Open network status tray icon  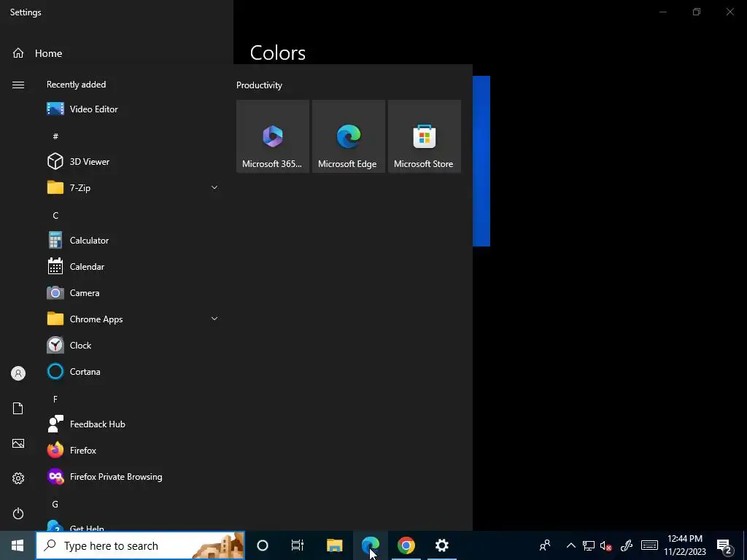pos(589,545)
